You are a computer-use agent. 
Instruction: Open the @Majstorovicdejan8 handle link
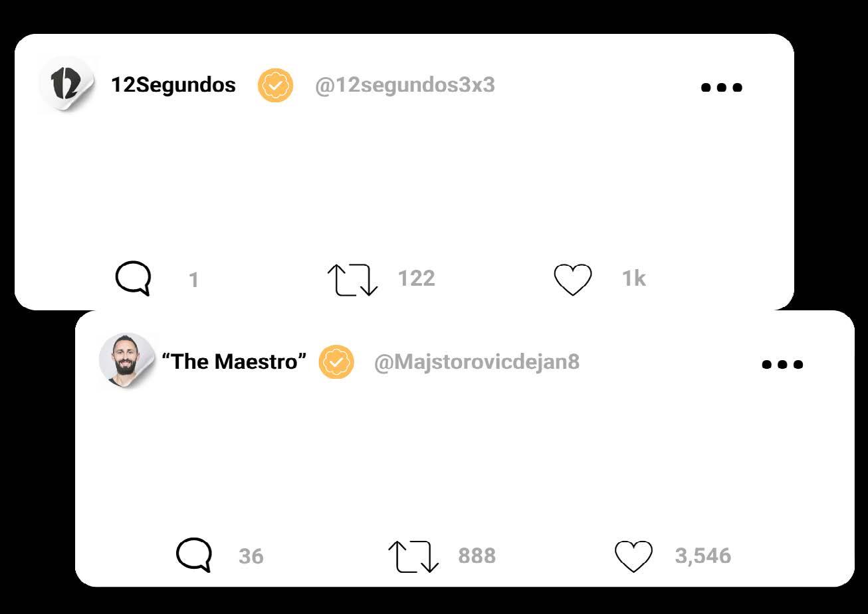pos(477,362)
